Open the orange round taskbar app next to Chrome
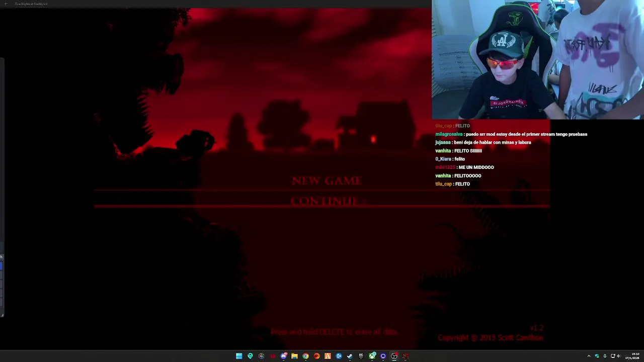The height and width of the screenshot is (362, 644). 316,356
